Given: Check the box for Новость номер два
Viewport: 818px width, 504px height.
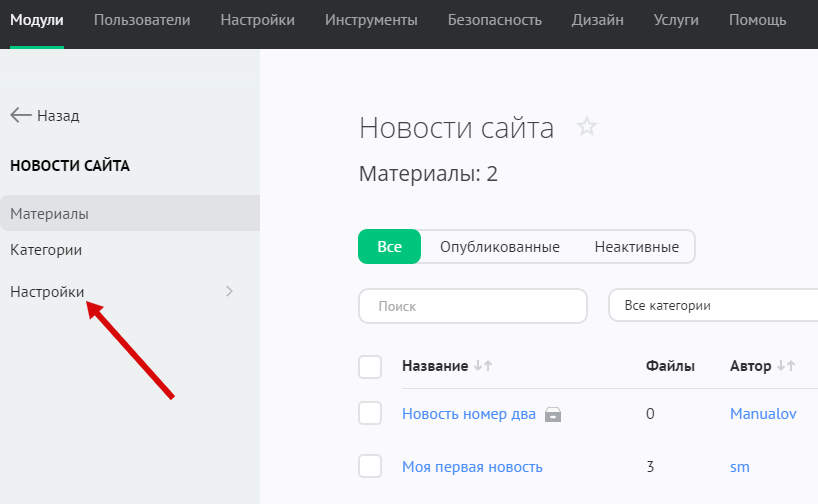Looking at the screenshot, I should click(370, 413).
